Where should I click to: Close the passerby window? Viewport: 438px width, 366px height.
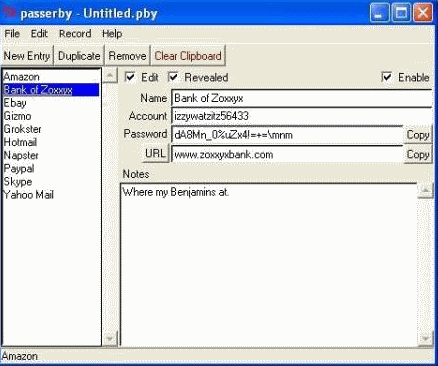(x=423, y=13)
